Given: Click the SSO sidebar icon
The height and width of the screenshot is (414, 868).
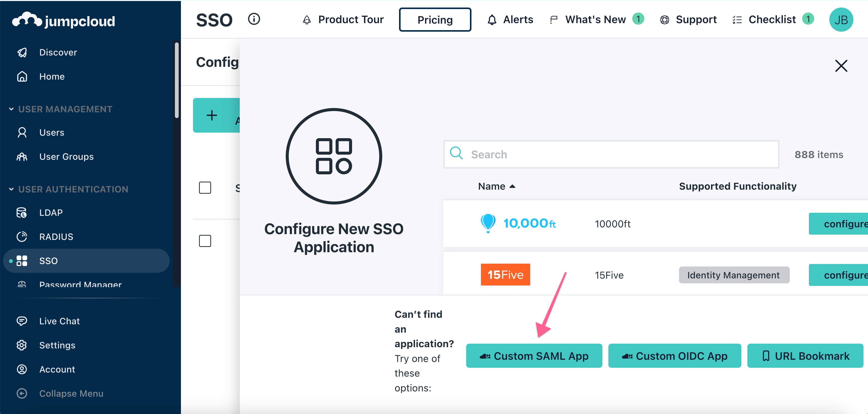Looking at the screenshot, I should (22, 261).
